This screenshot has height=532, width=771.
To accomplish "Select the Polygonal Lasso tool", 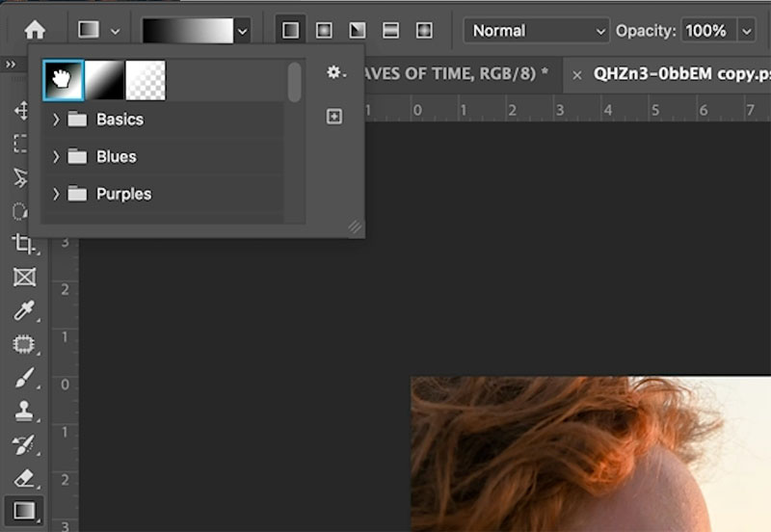I will 20,177.
